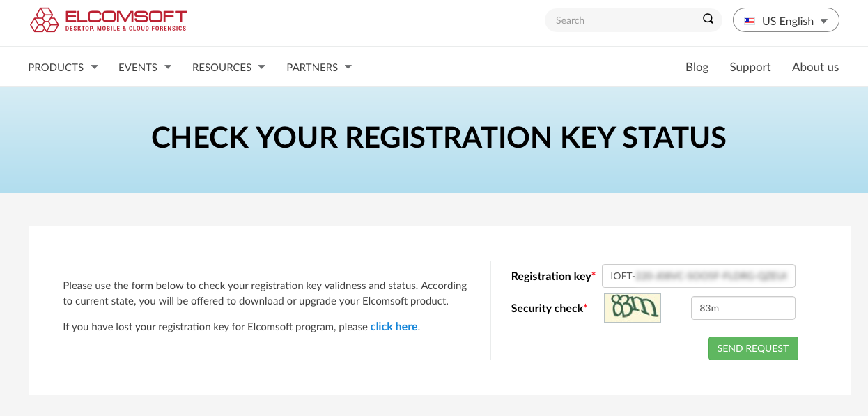Go to the Blog page
868x416 pixels.
(697, 67)
